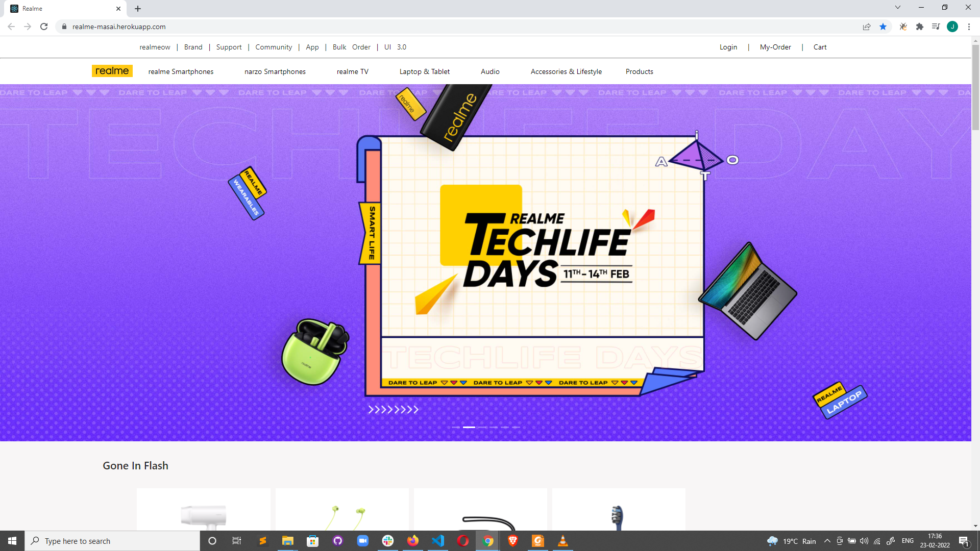This screenshot has height=551, width=980.
Task: Click the Login link
Action: click(728, 47)
